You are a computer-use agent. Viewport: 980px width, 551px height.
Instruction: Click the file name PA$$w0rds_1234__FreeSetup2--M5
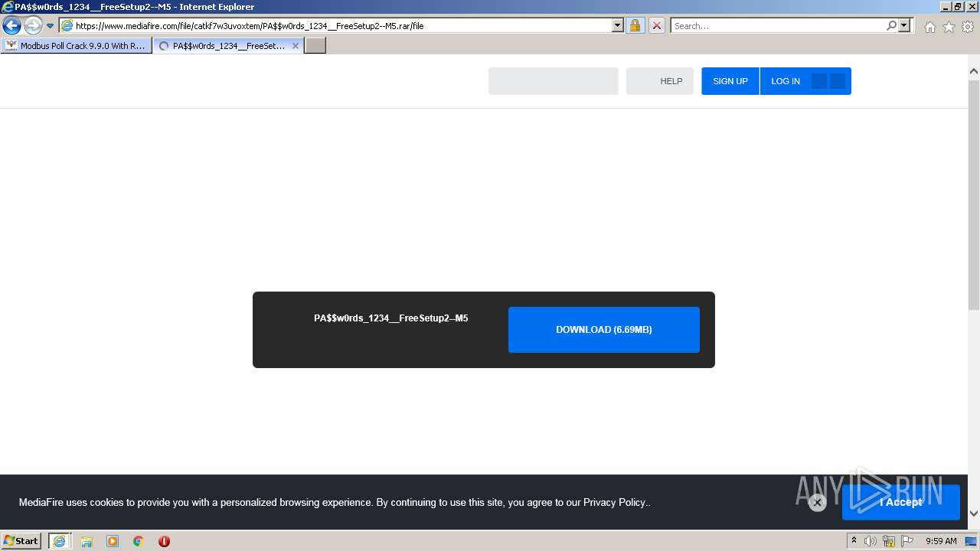[x=391, y=318]
